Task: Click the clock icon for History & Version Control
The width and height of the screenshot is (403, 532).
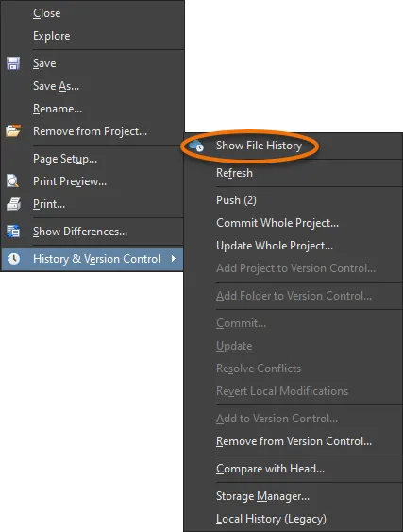Action: pyautogui.click(x=14, y=259)
